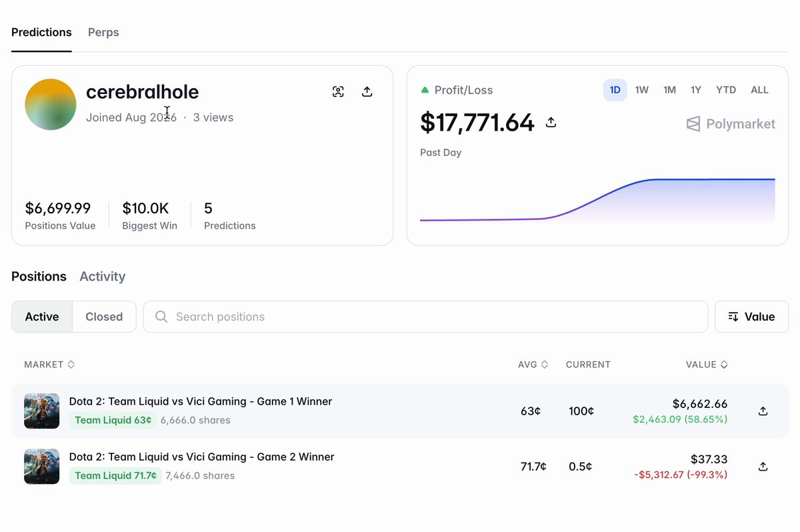800x532 pixels.
Task: Click the Team Liquid 63¢ badge
Action: pos(113,420)
